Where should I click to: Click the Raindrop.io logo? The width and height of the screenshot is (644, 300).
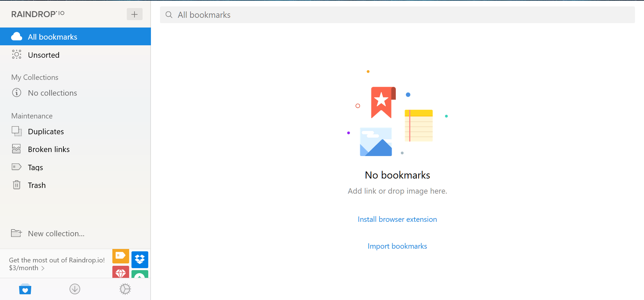pyautogui.click(x=38, y=14)
